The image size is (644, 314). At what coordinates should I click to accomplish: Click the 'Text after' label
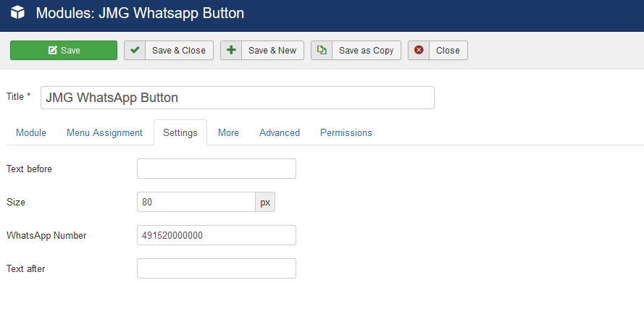tap(26, 269)
